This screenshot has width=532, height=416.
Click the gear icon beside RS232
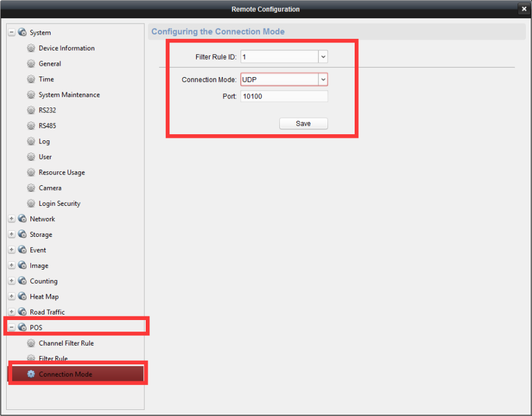point(32,110)
